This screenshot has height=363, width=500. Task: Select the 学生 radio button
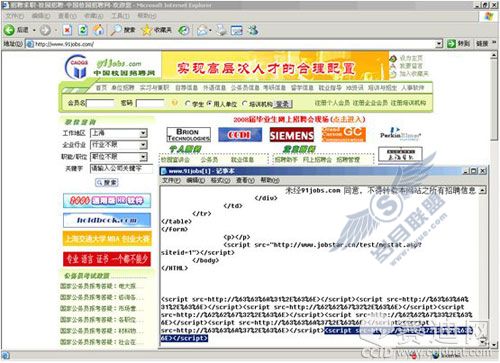click(187, 104)
